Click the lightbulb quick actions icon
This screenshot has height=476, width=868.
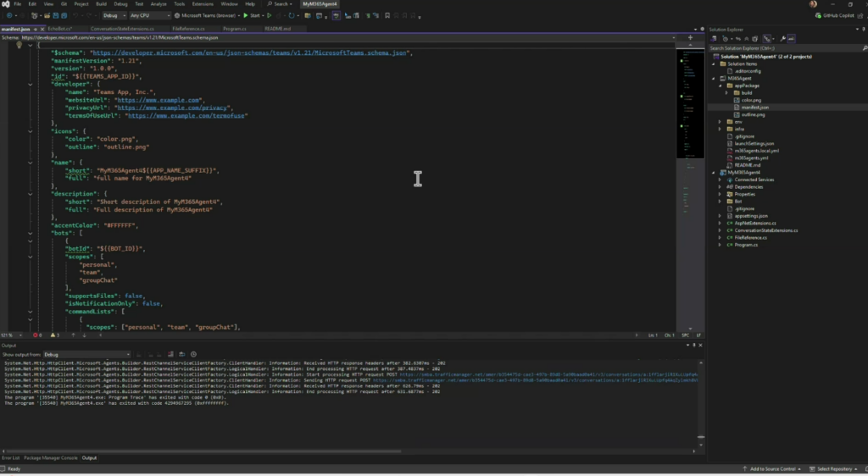click(x=19, y=46)
